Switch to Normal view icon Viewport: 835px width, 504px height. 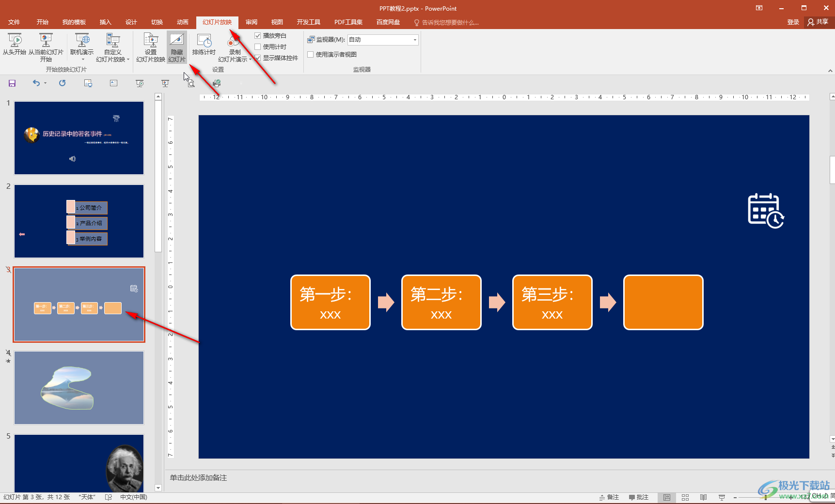click(x=667, y=497)
